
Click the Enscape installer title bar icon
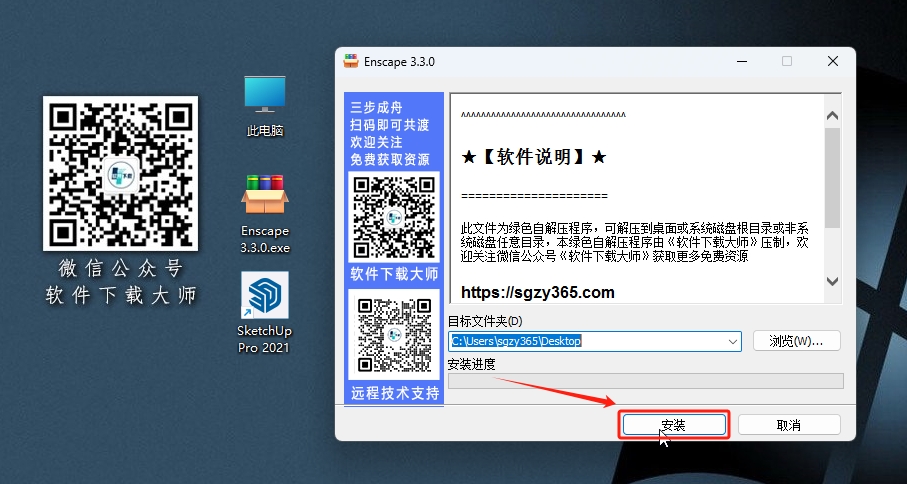(x=351, y=61)
